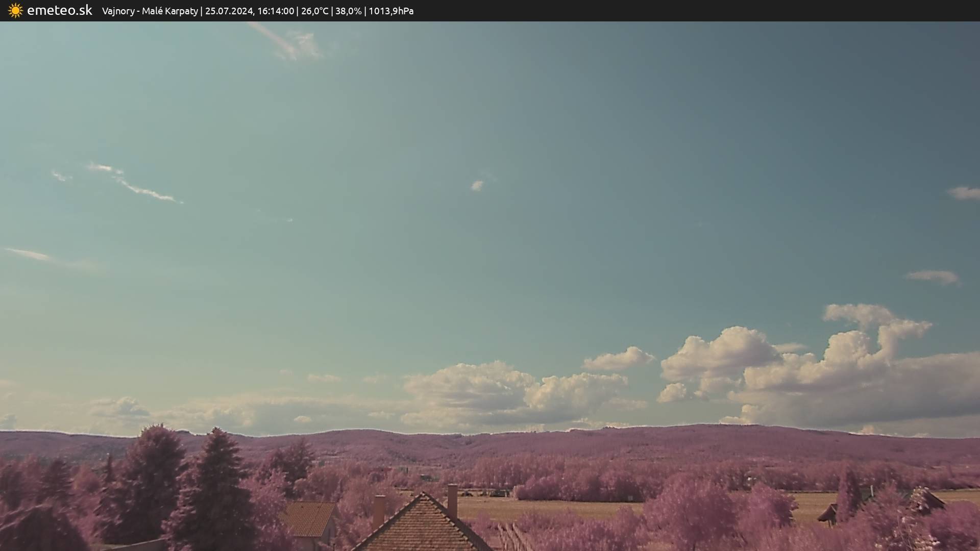Click the empty dark header bar area
This screenshot has width=980, height=551.
[x=715, y=11]
